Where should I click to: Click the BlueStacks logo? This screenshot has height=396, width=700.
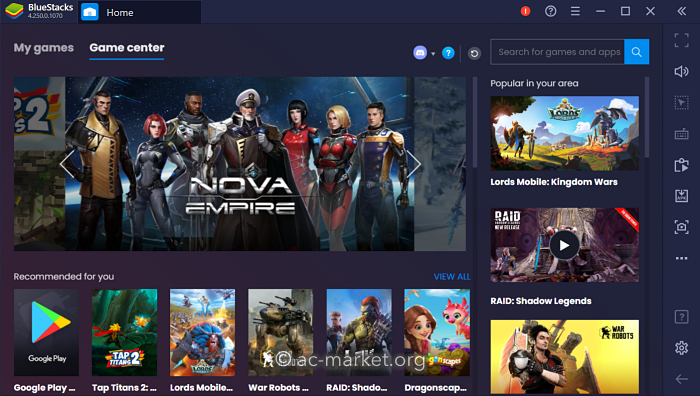pos(14,11)
